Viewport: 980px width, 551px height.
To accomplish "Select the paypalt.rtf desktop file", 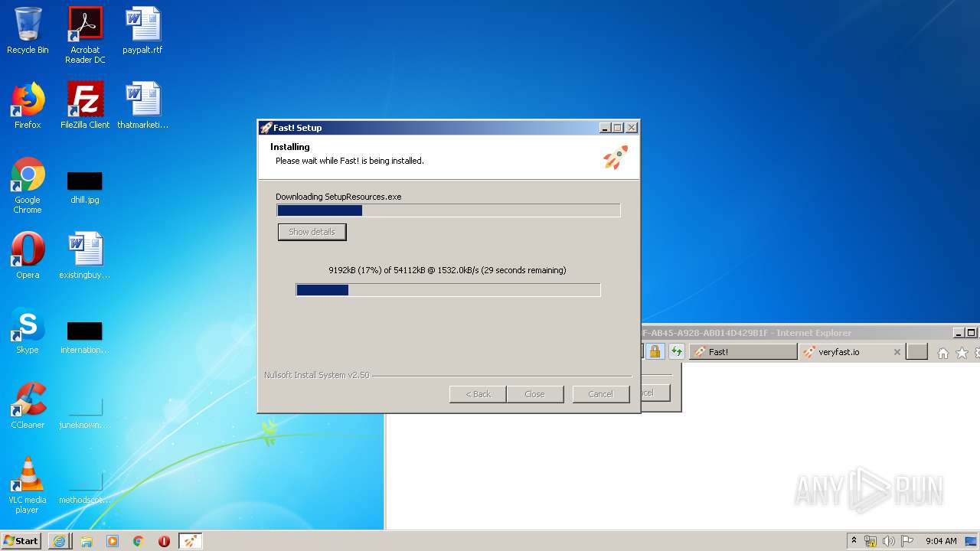I will tap(142, 31).
